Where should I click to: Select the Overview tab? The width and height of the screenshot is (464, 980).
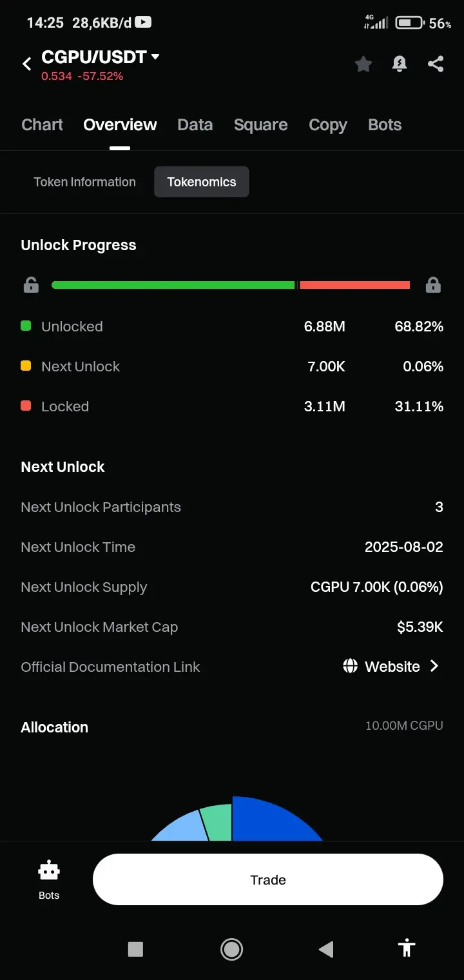[x=120, y=125]
